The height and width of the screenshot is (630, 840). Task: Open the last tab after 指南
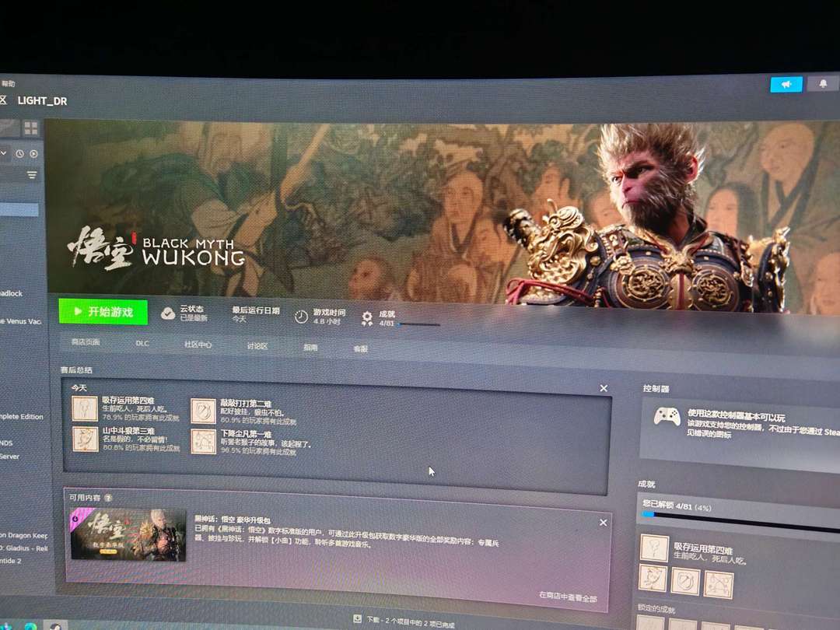[361, 348]
